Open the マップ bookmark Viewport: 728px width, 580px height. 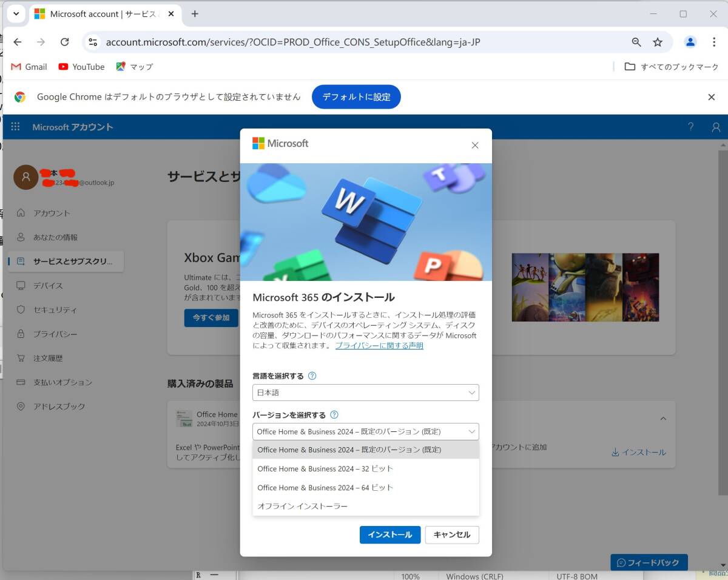134,67
